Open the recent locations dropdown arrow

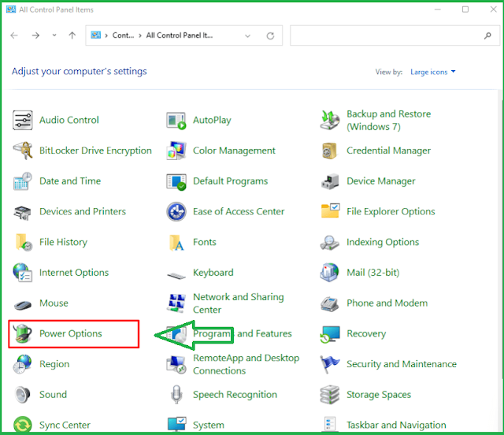[x=54, y=35]
